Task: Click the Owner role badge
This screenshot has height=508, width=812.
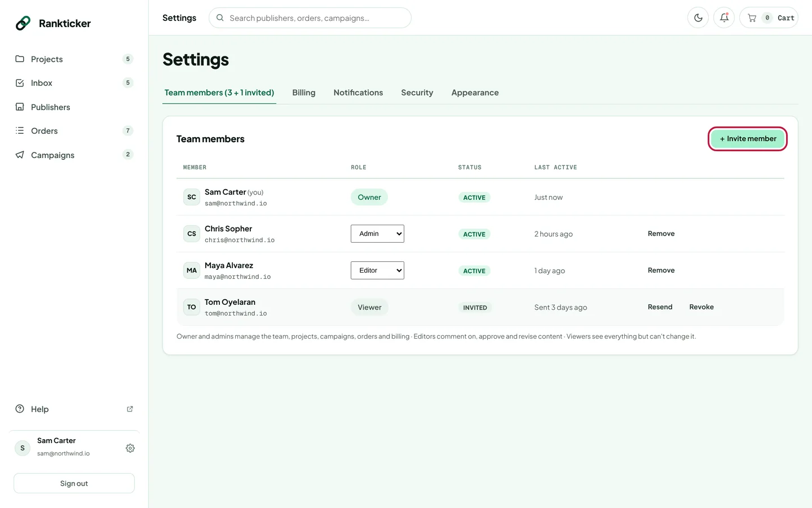Action: click(369, 197)
